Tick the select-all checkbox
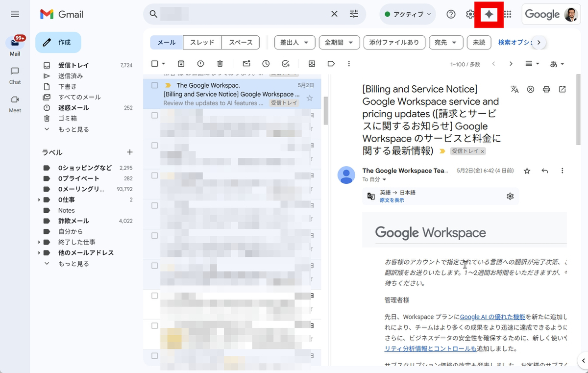Screen dimensions: 588x373 tap(155, 64)
